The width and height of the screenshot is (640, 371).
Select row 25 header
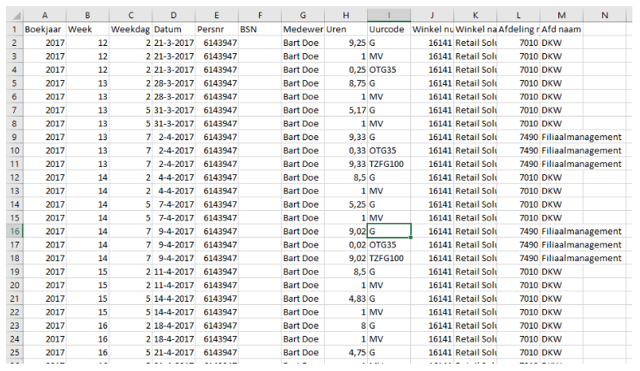pyautogui.click(x=15, y=352)
